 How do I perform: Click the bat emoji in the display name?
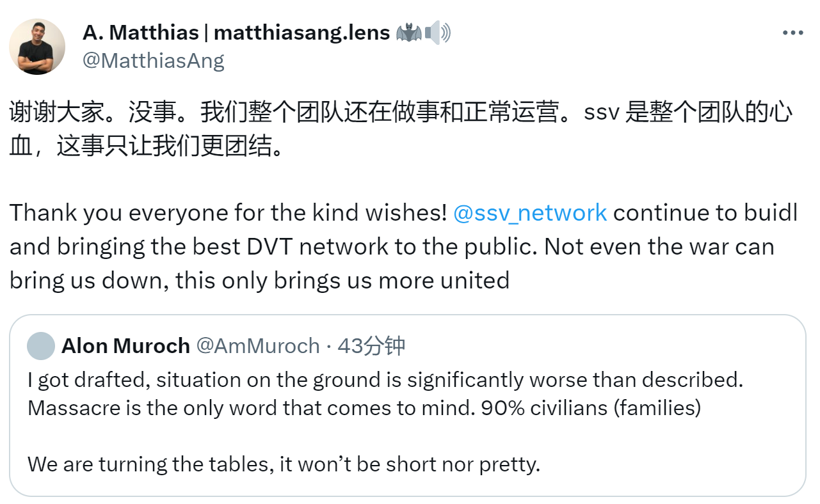410,32
